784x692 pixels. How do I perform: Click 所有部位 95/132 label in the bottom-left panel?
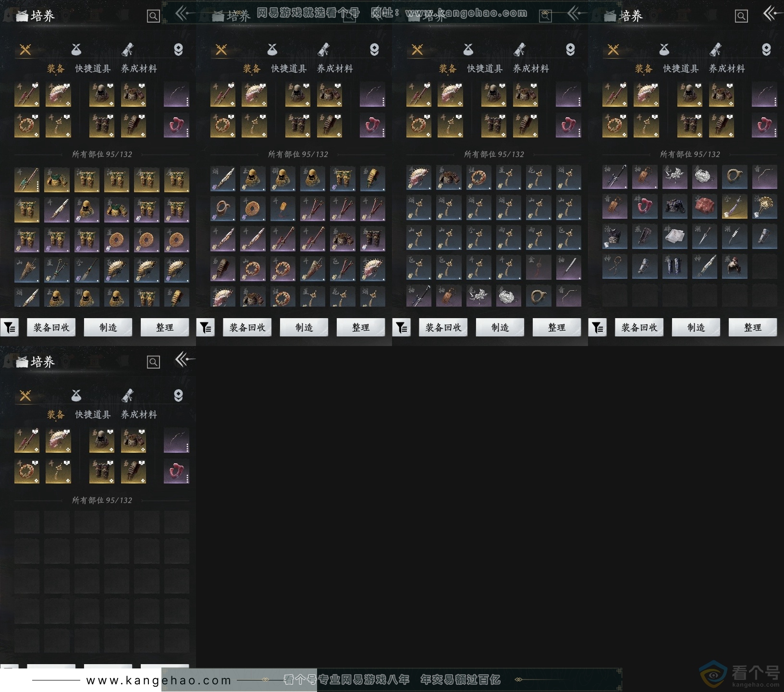coord(102,500)
